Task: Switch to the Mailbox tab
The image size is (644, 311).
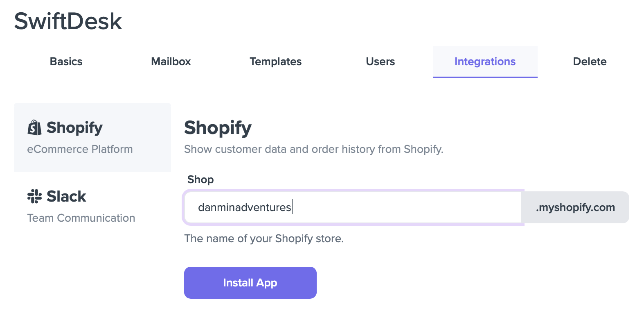Action: coord(171,61)
